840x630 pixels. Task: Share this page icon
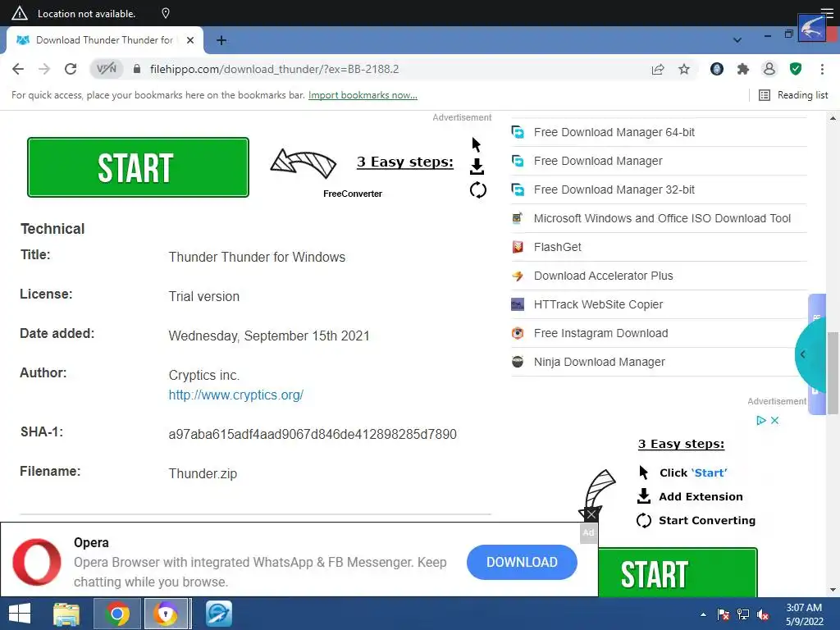coord(658,69)
